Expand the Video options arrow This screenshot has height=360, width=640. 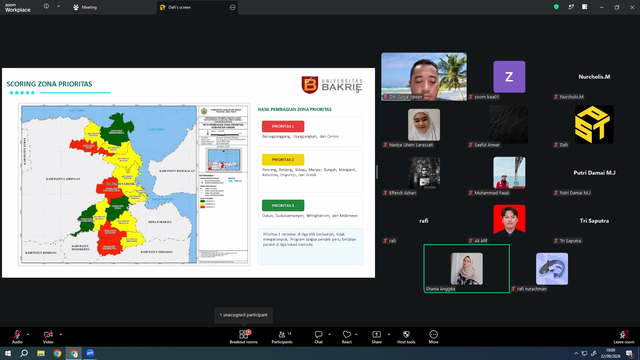[60, 334]
